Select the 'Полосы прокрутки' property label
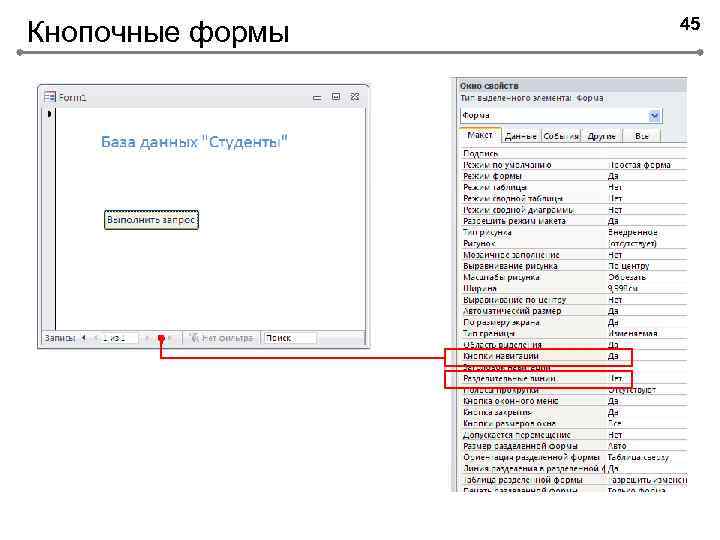Viewport: 720px width, 540px height. (501, 390)
